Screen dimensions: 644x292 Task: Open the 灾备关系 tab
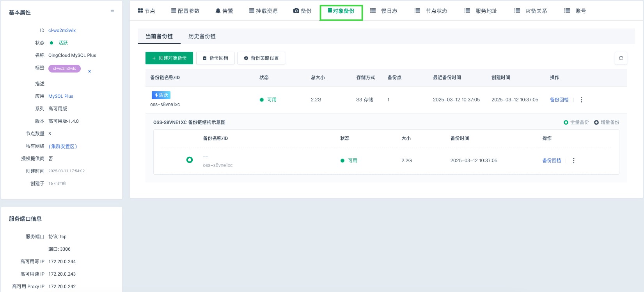click(x=531, y=11)
